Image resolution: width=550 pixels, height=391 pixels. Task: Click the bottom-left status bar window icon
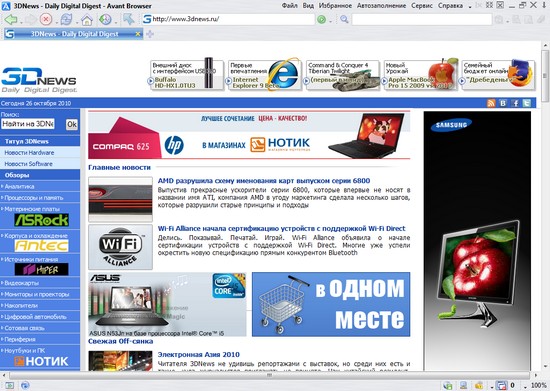point(9,385)
